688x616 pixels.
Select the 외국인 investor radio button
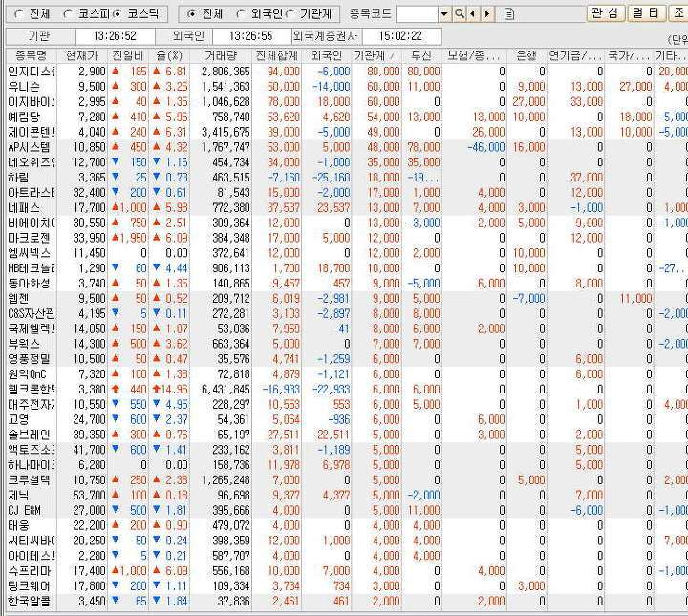tap(241, 14)
